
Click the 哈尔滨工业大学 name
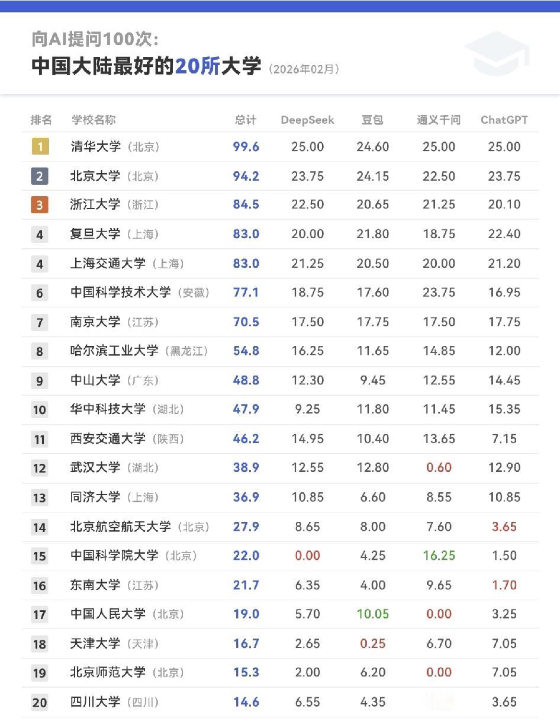(x=116, y=351)
